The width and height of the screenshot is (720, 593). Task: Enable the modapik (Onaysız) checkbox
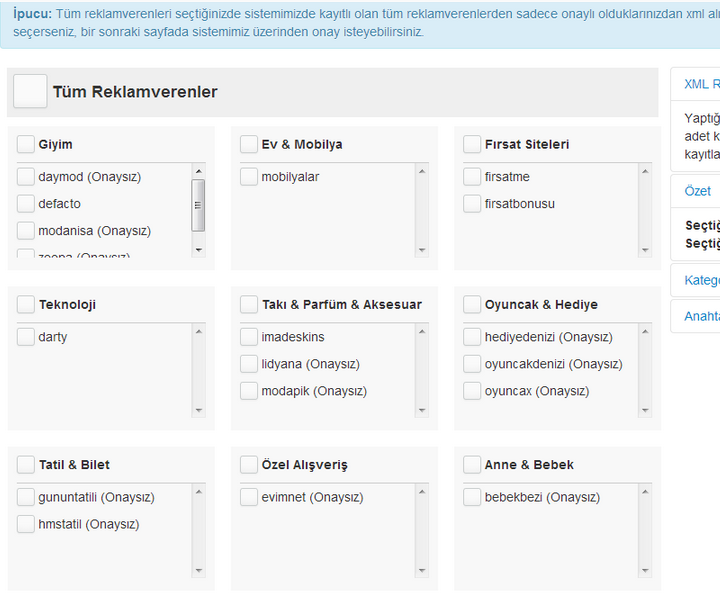249,391
